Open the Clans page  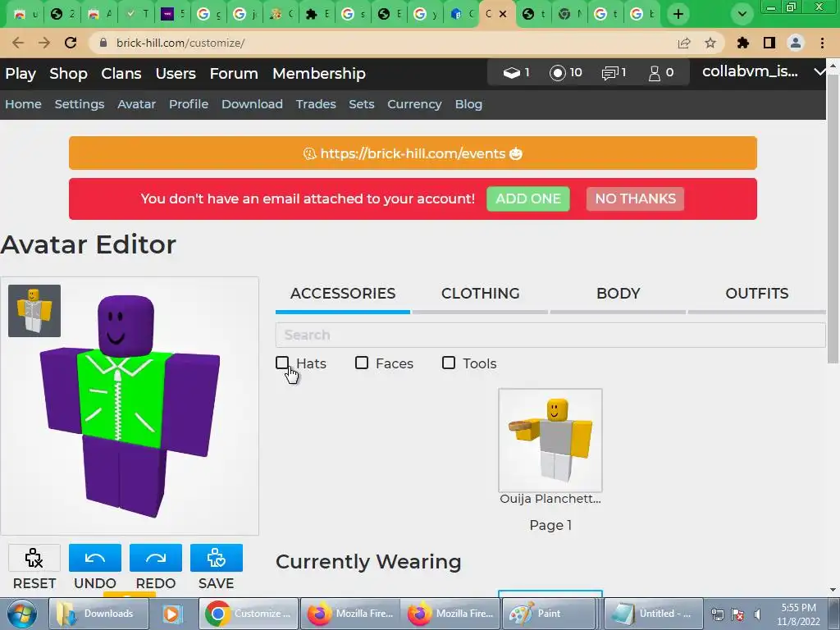(121, 73)
